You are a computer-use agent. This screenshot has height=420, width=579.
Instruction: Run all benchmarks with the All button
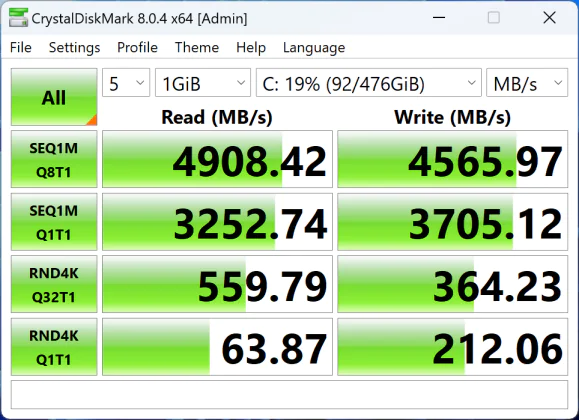[x=54, y=97]
